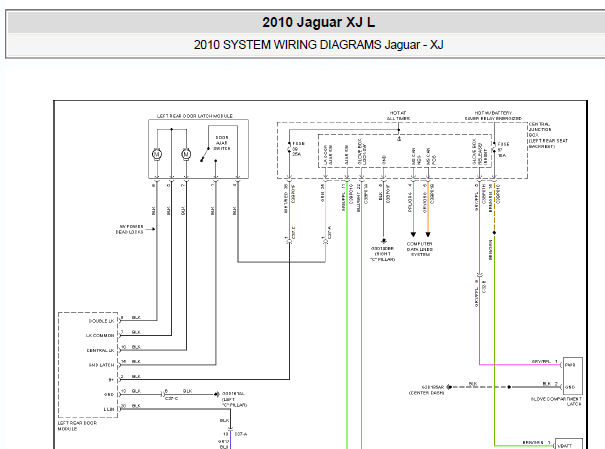The height and width of the screenshot is (449, 605).
Task: Click '2010 SYSTEM WIRING DIAGRAMS Jaguar - XJ' subtitle
Action: pyautogui.click(x=318, y=45)
